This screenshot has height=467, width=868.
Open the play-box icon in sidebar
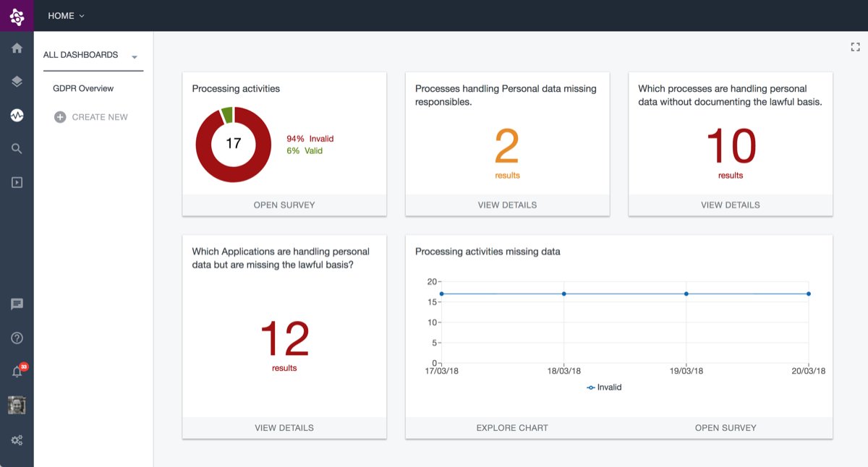coord(17,182)
